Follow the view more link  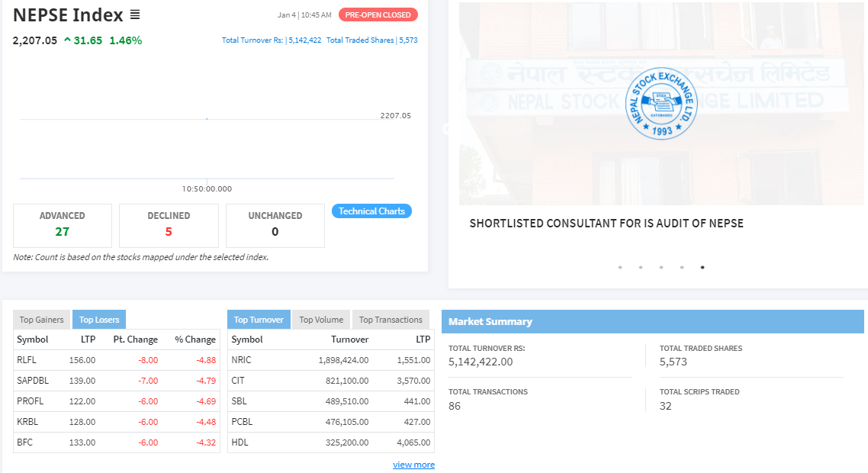point(413,465)
